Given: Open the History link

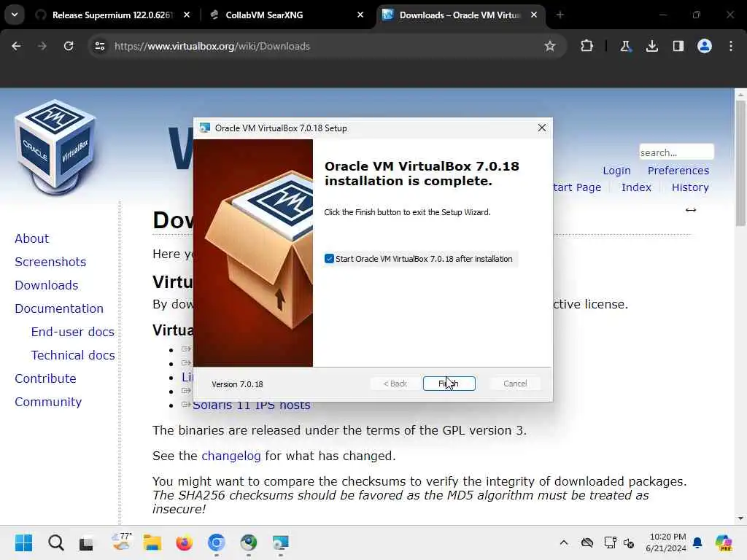Looking at the screenshot, I should pyautogui.click(x=690, y=187).
